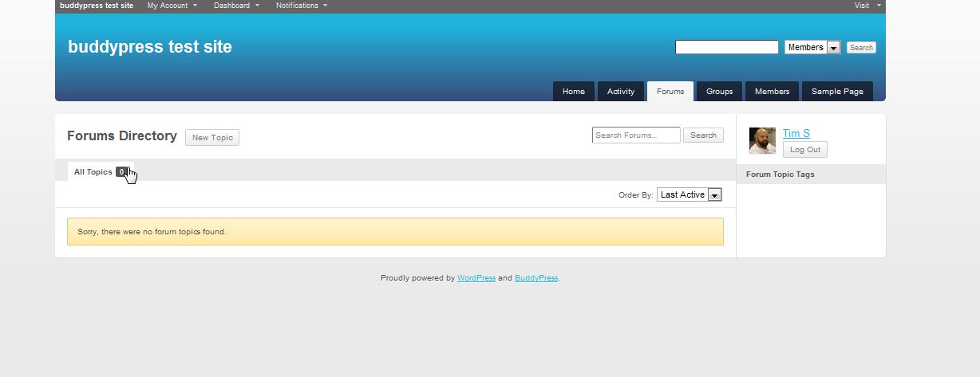Open the Order By Last Active dropdown
Image resolution: width=980 pixels, height=377 pixels.
690,194
